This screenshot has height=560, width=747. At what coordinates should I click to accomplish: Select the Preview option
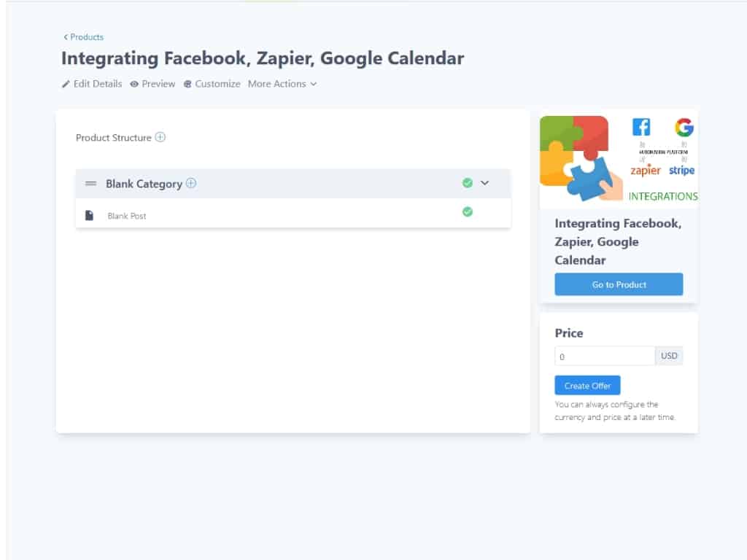(x=158, y=84)
